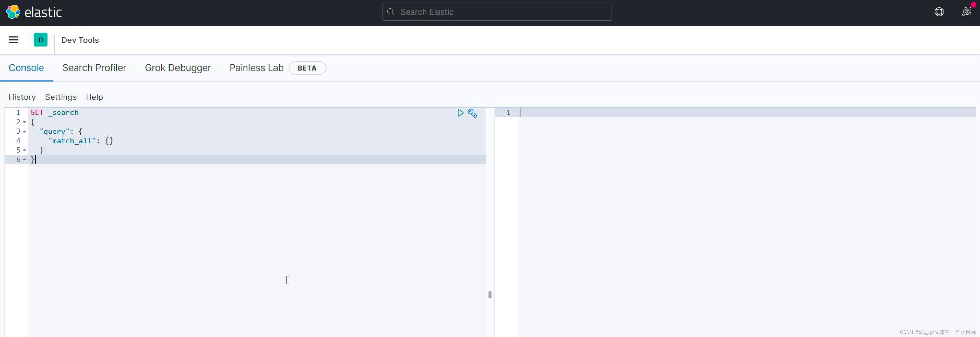Click the "GET" keyword in line 1

coord(37,113)
